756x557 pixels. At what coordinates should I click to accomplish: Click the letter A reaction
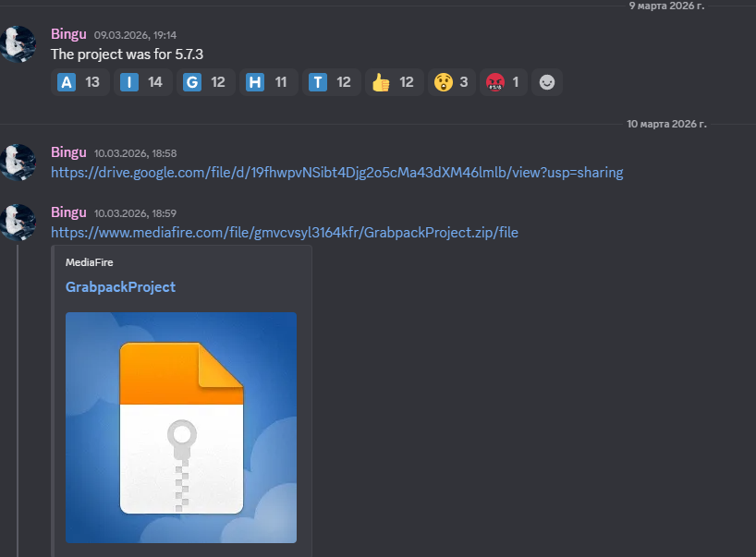[80, 82]
